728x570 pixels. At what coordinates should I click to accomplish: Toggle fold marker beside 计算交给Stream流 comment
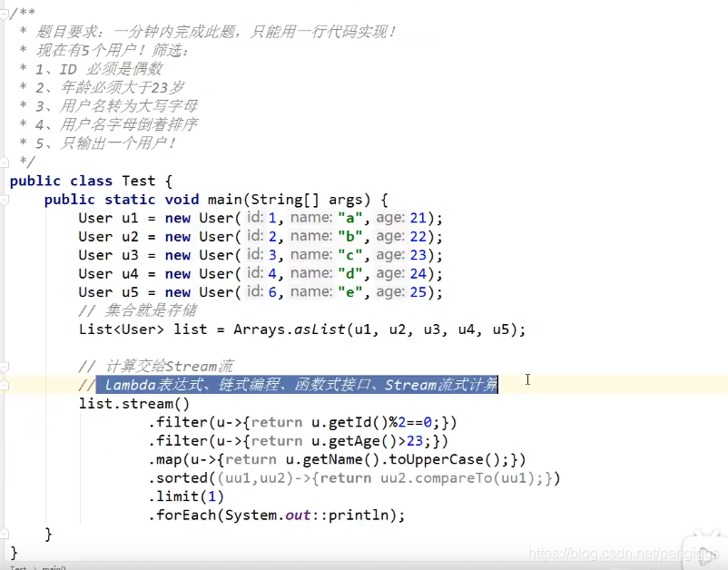click(4, 368)
